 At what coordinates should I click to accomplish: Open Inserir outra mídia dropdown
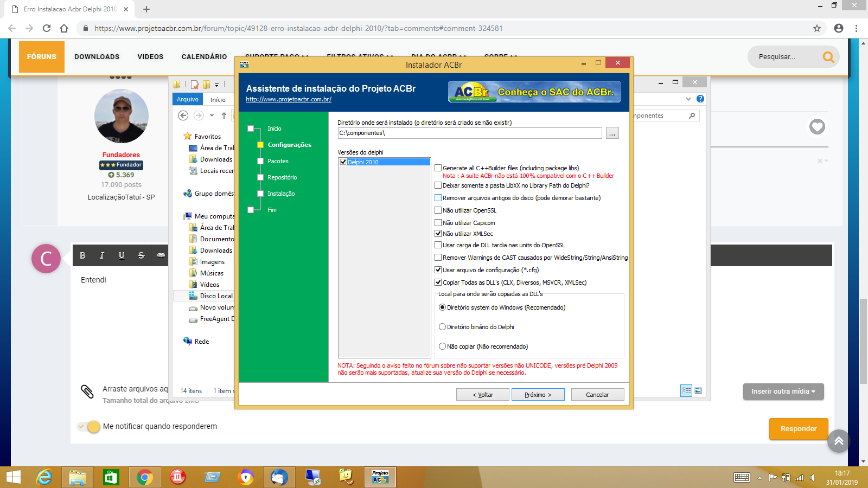783,391
